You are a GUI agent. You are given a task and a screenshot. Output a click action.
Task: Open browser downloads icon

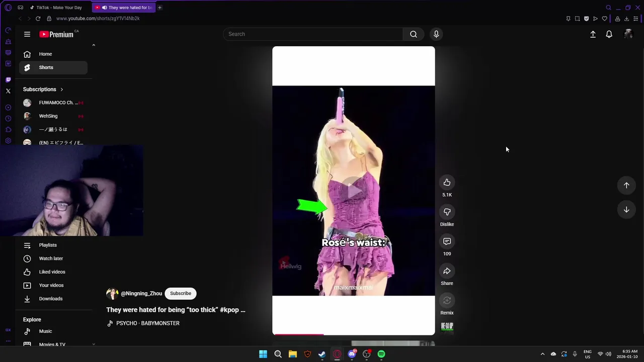(626, 19)
